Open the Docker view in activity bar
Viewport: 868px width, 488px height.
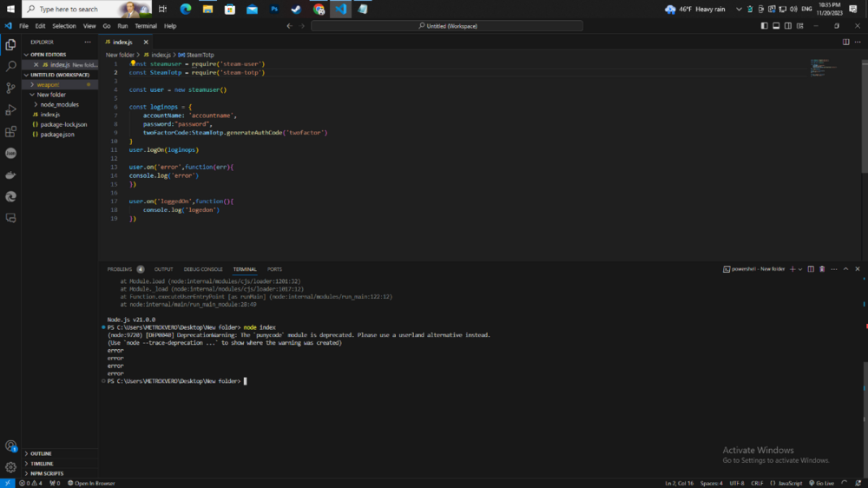(10, 175)
